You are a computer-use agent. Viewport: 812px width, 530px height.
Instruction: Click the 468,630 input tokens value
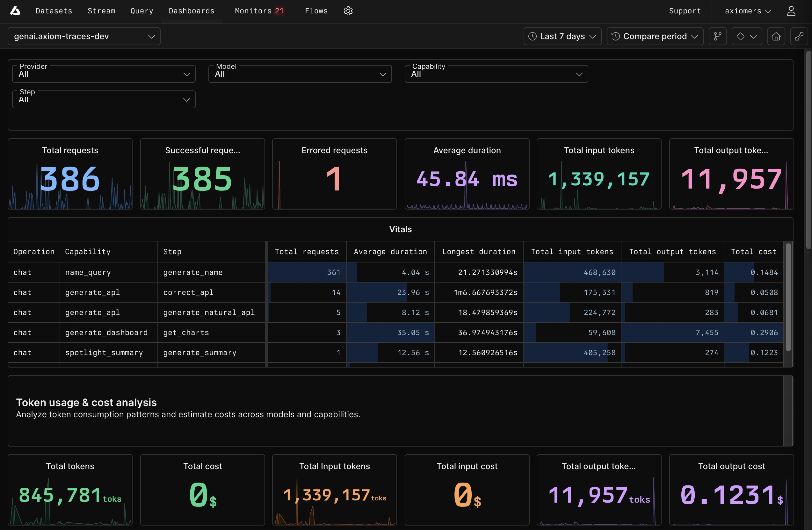tap(599, 272)
